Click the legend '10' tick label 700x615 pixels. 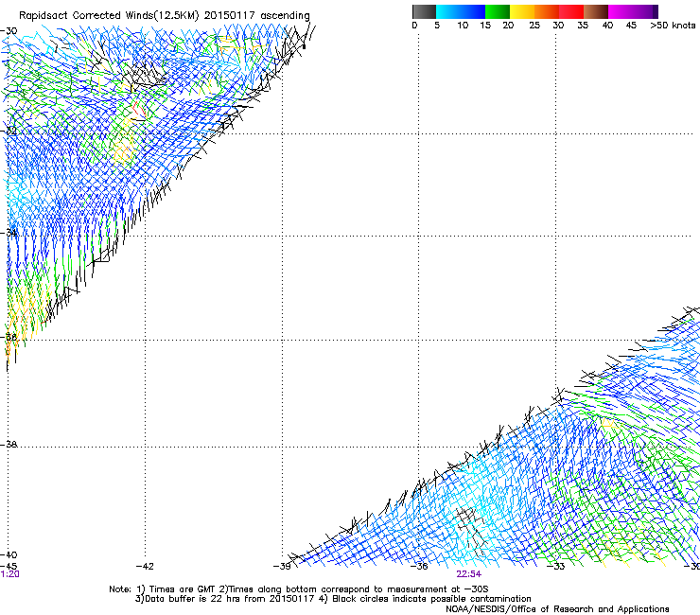tap(463, 26)
